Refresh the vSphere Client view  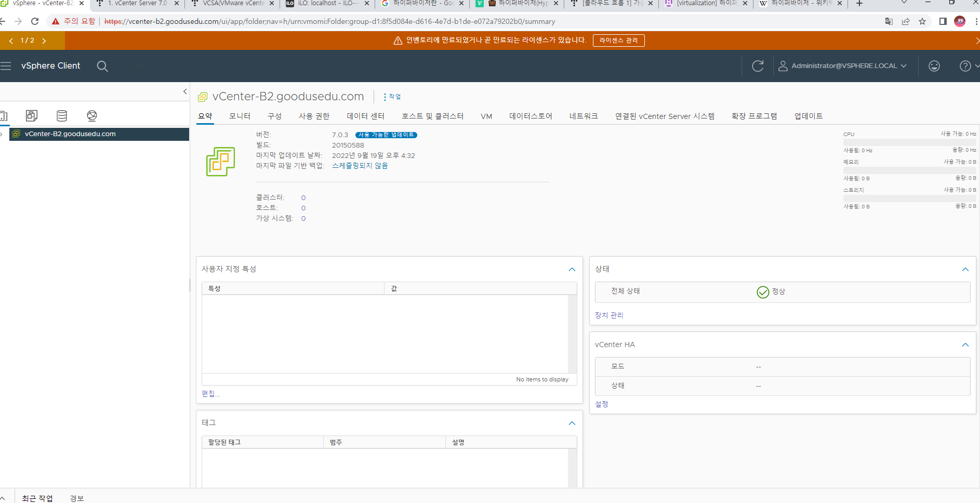(758, 66)
